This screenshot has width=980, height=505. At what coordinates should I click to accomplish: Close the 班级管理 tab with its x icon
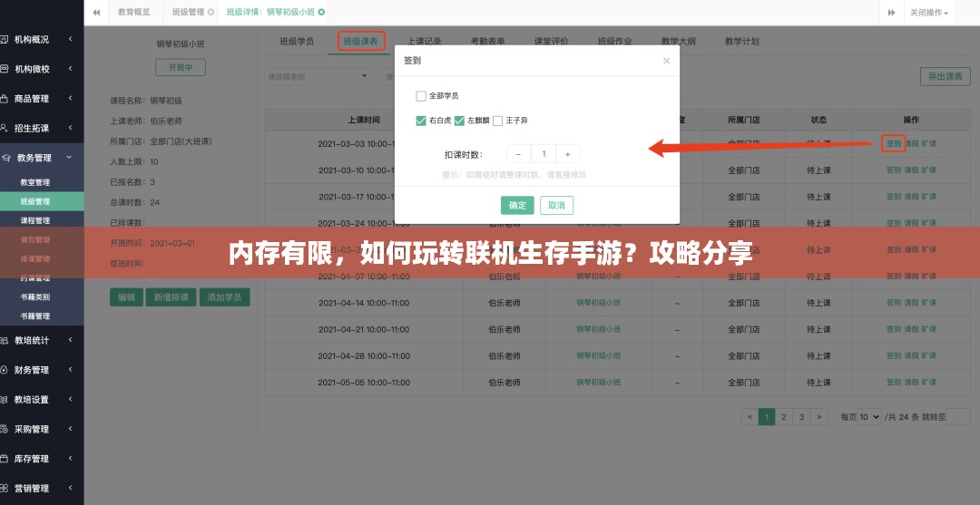tap(211, 13)
